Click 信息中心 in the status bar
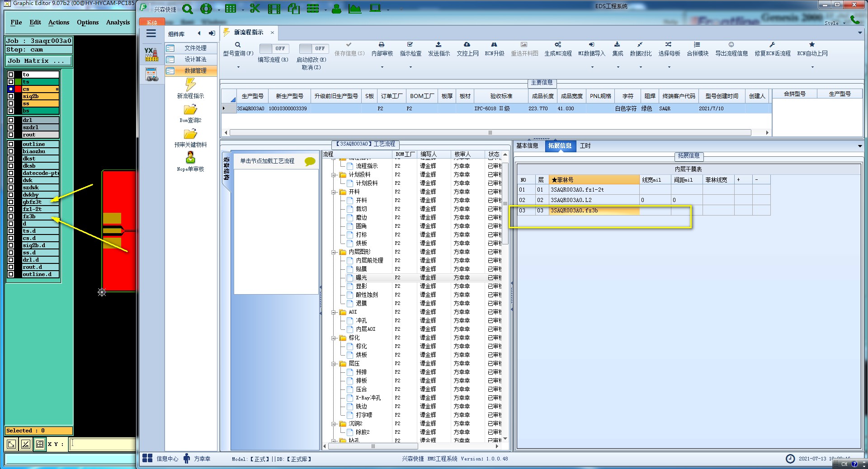This screenshot has height=469, width=868. (x=160, y=459)
